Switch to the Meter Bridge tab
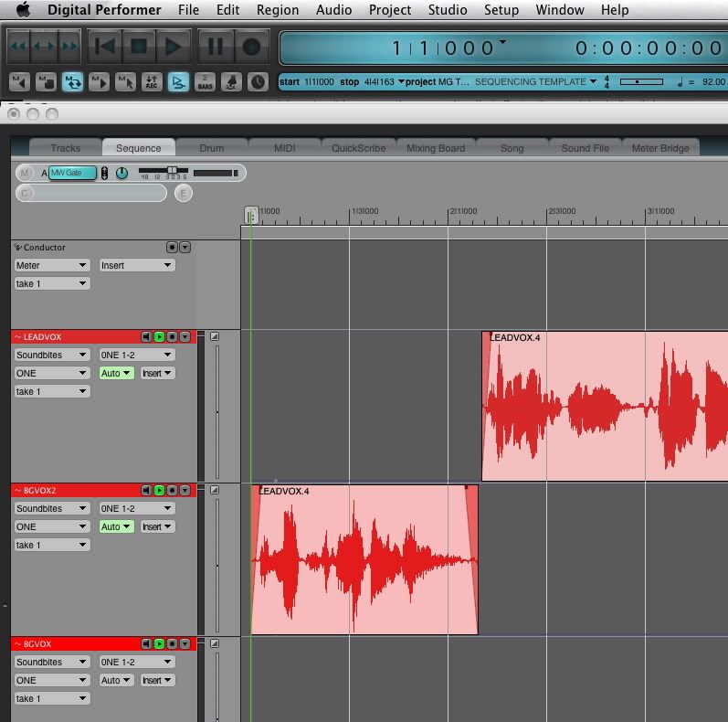Screen dimensions: 728x722 click(x=660, y=148)
